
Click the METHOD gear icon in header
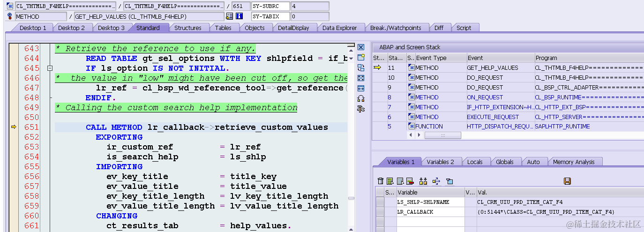[10, 16]
